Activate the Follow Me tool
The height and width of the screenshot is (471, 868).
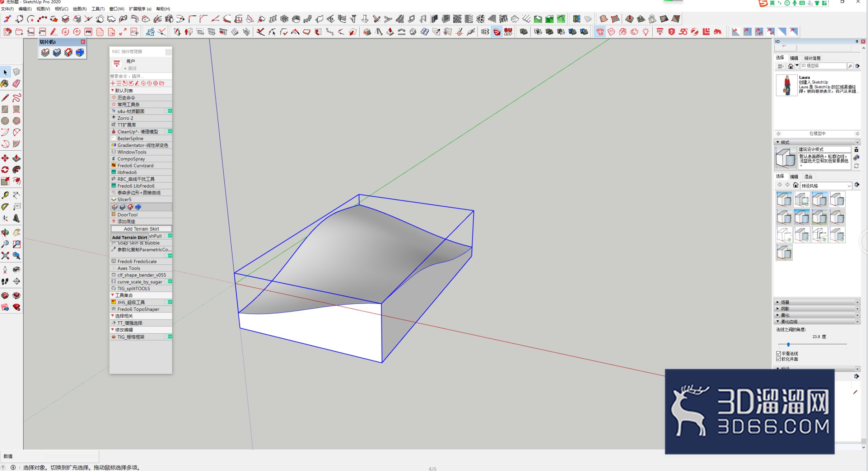[x=17, y=170]
